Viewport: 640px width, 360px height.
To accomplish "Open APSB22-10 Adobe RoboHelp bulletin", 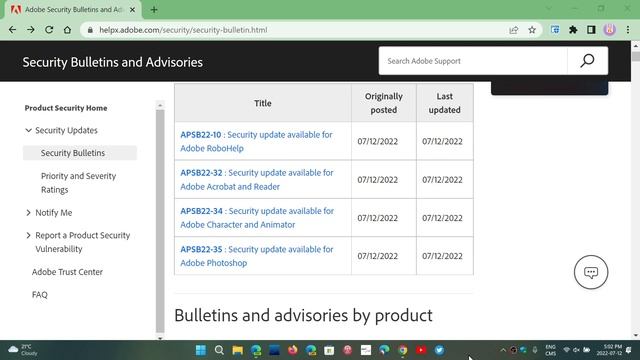I will pos(256,141).
